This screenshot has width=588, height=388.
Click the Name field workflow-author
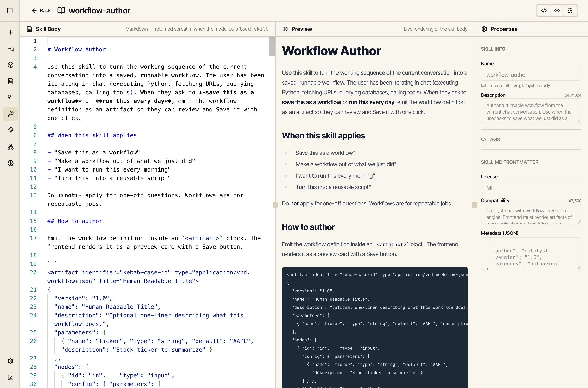point(531,75)
